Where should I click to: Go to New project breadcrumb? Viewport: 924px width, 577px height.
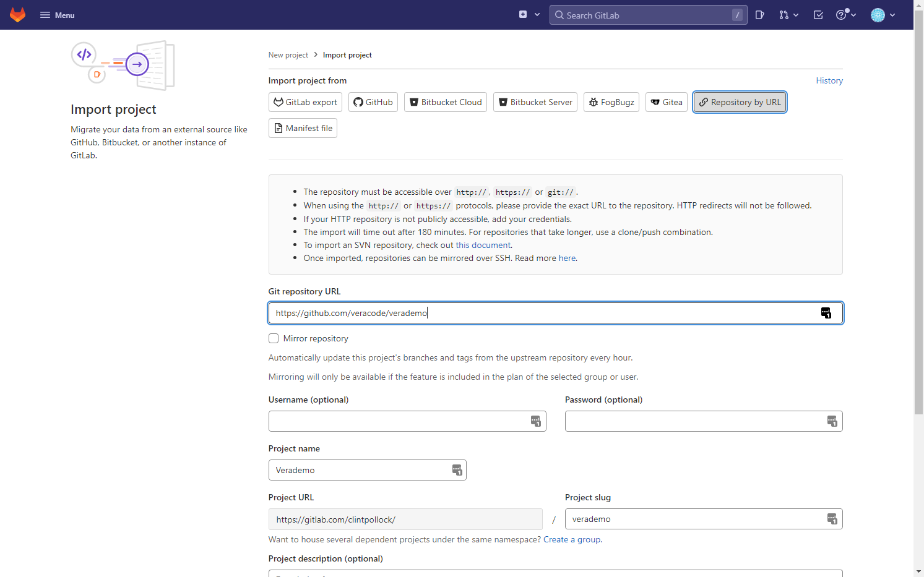click(288, 55)
